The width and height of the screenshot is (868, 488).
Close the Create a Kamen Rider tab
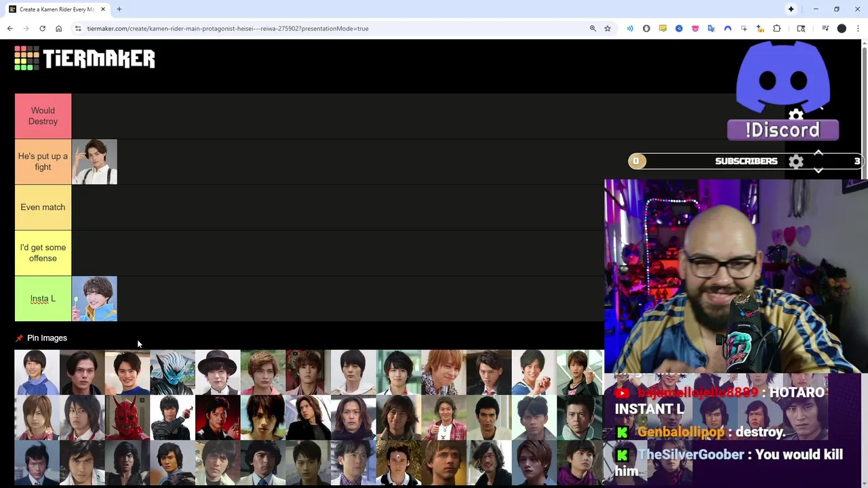pos(103,9)
